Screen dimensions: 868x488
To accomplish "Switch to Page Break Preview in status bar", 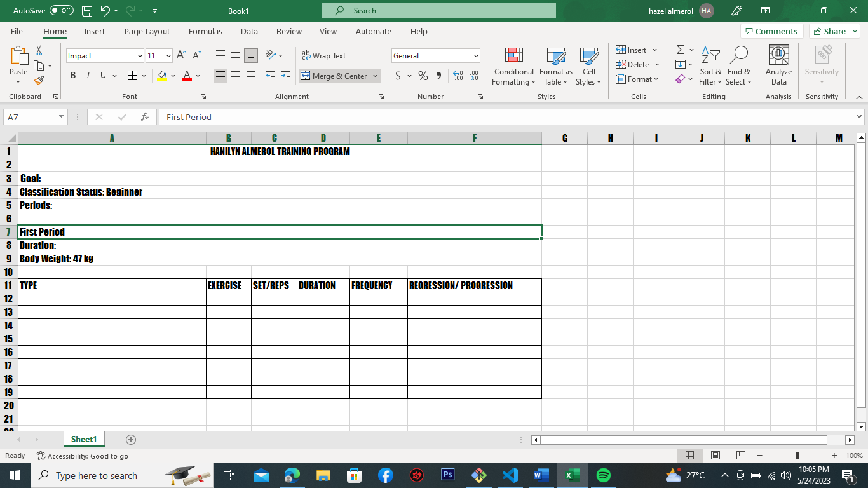I will tap(740, 456).
